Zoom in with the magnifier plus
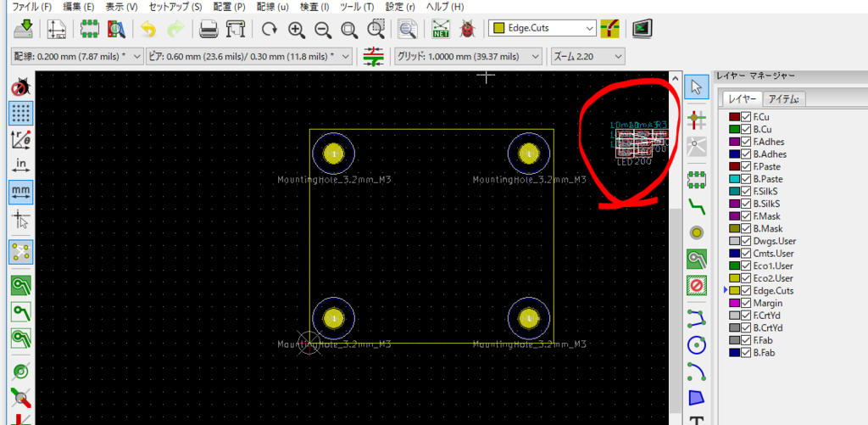 coord(297,29)
